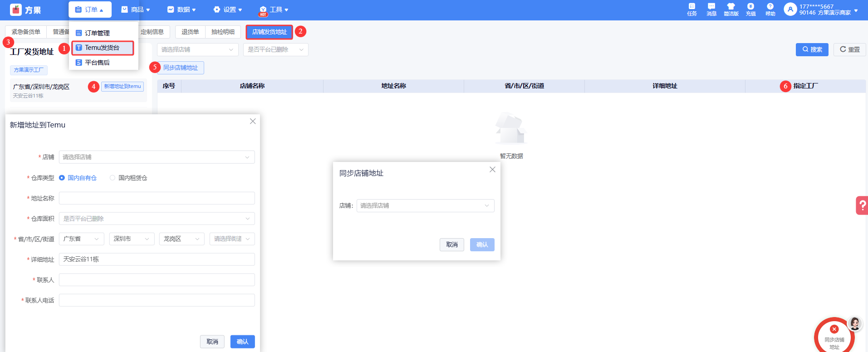Select 国内租赁仓 warehouse type
The width and height of the screenshot is (868, 352).
point(128,178)
